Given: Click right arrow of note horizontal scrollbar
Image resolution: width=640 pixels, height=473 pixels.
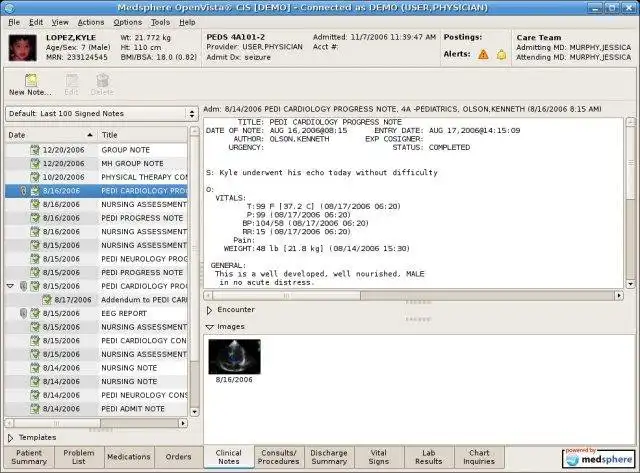Looking at the screenshot, I should pyautogui.click(x=619, y=295).
